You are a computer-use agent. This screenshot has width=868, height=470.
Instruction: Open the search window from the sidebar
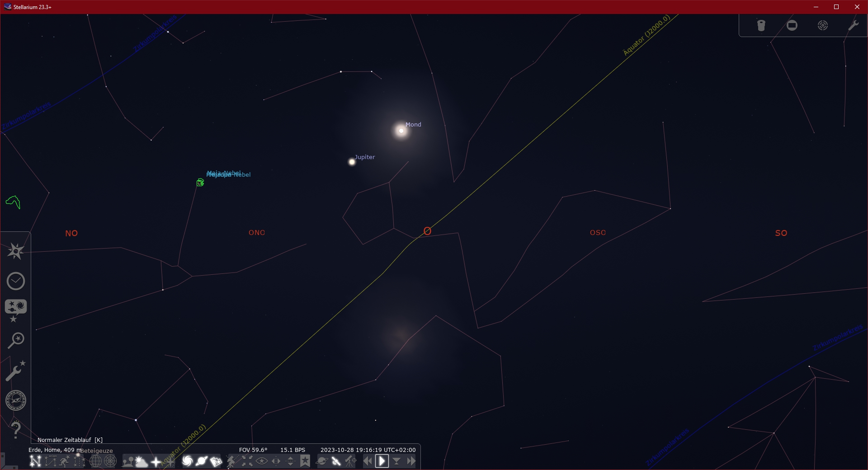16,340
